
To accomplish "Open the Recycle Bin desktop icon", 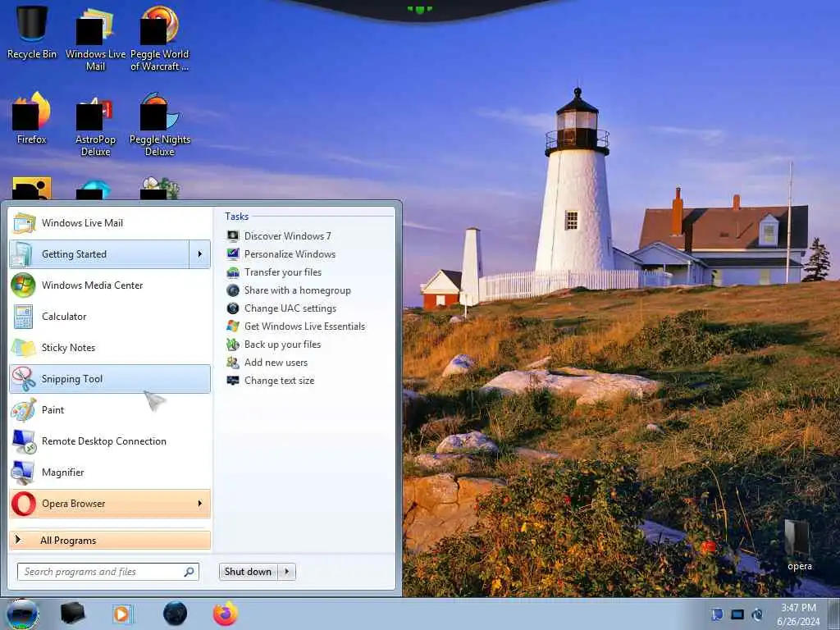I will (32, 31).
